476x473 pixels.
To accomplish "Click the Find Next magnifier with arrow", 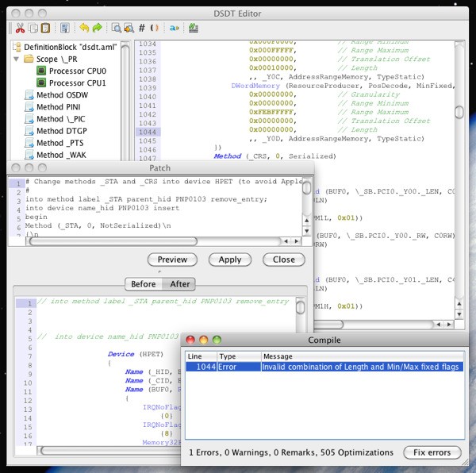I will [x=129, y=28].
